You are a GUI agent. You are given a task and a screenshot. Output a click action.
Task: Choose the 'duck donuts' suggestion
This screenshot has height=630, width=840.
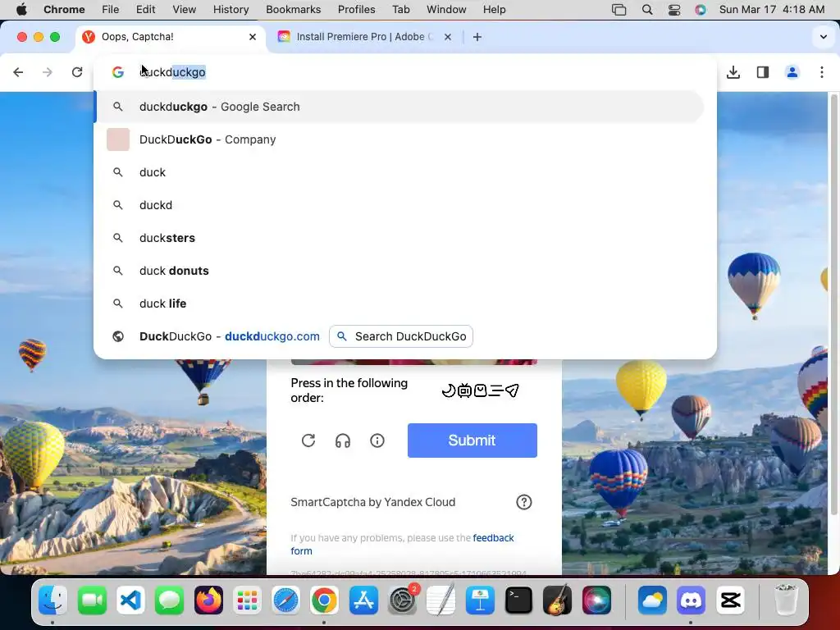(x=399, y=271)
